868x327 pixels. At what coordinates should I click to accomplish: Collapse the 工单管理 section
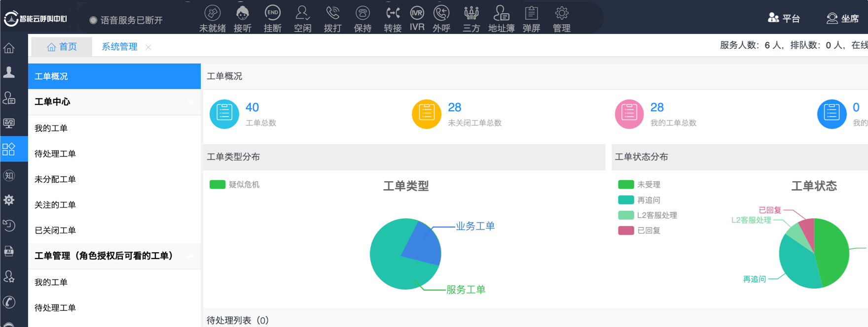[190, 256]
